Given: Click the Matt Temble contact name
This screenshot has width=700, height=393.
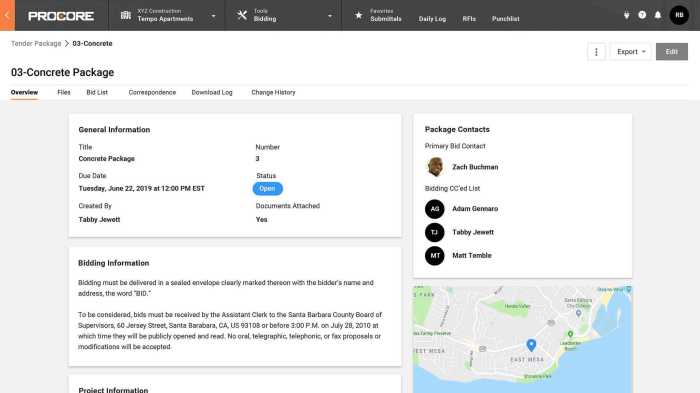Looking at the screenshot, I should click(472, 255).
